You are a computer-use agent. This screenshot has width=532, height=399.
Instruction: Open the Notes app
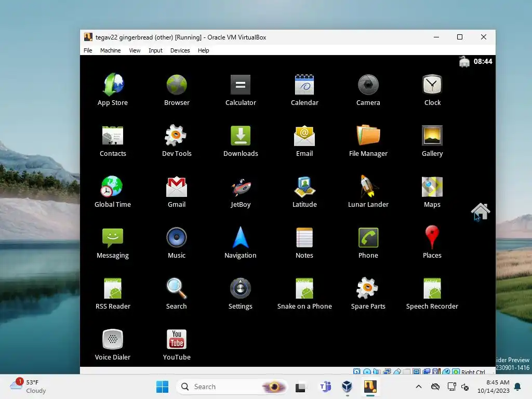click(x=304, y=242)
